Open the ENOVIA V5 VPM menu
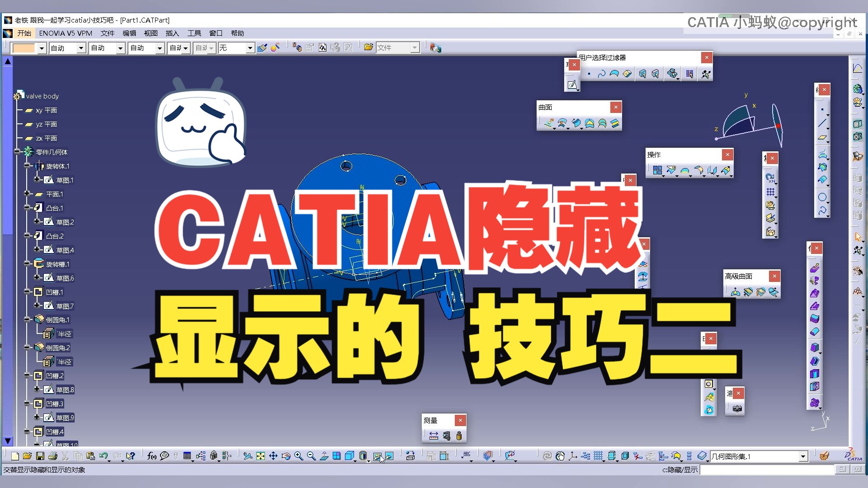The image size is (868, 488). click(66, 33)
